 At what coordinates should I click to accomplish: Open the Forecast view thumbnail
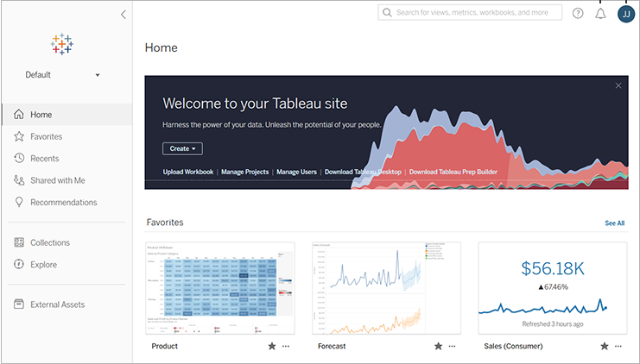387,288
